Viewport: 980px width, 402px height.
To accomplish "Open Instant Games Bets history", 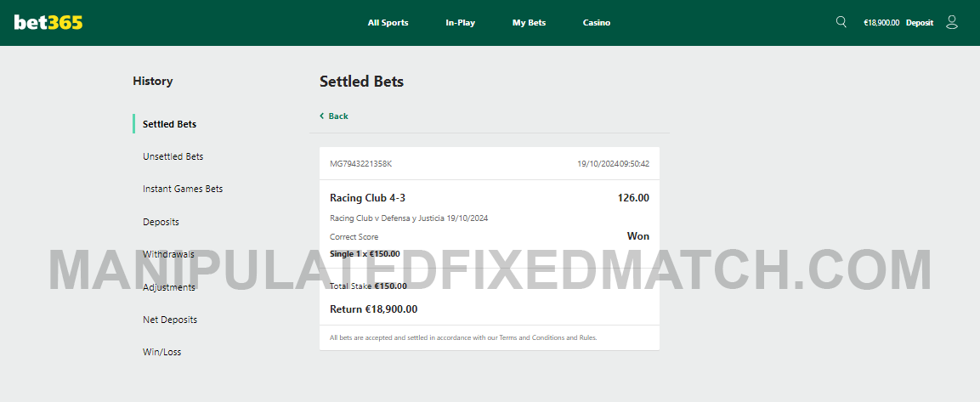I will pyautogui.click(x=183, y=189).
